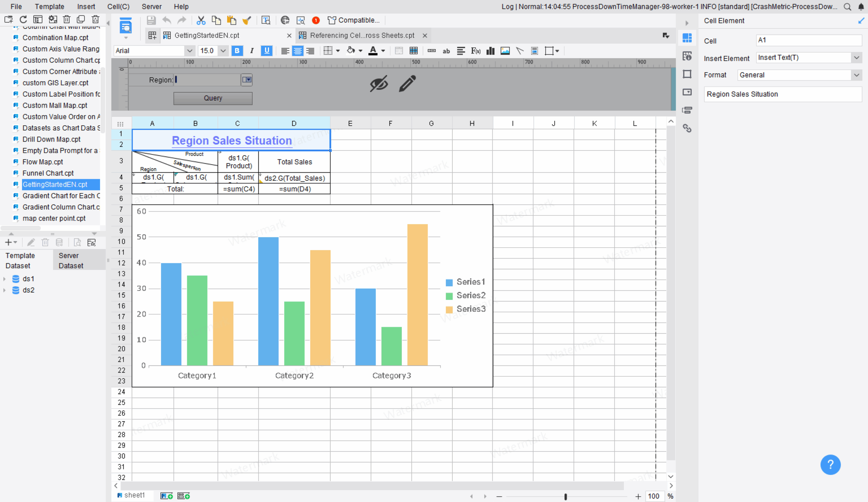Open Drill Down Map.cpt in file list
This screenshot has height=502, width=868.
(51, 139)
